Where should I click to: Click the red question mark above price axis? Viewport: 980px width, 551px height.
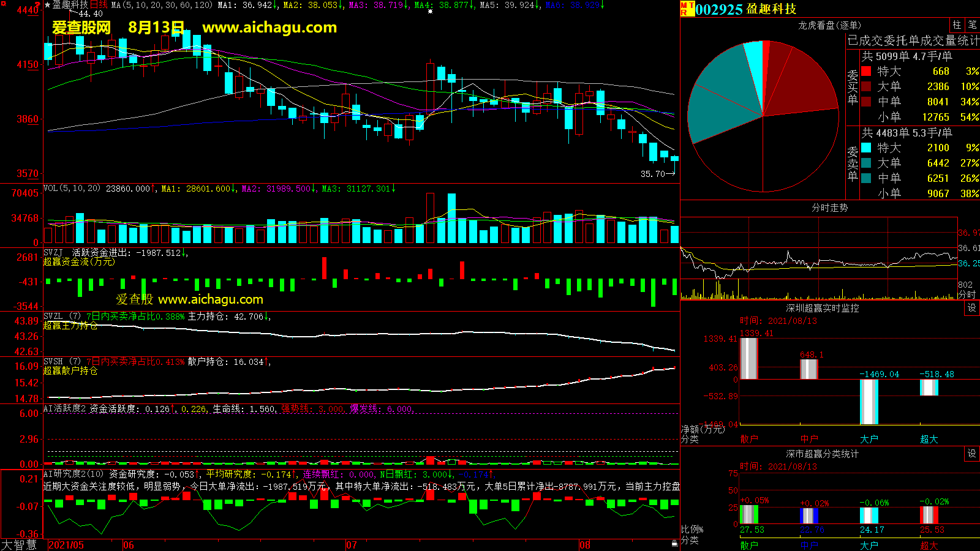[37, 4]
